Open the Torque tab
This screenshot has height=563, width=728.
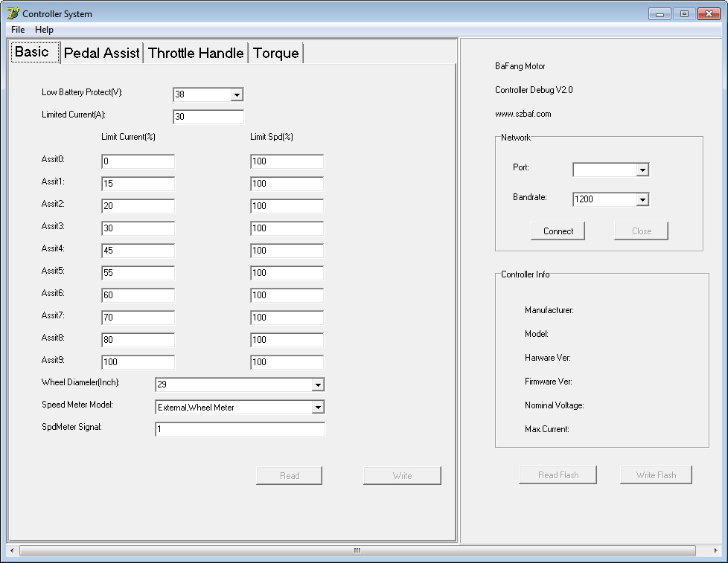(275, 53)
